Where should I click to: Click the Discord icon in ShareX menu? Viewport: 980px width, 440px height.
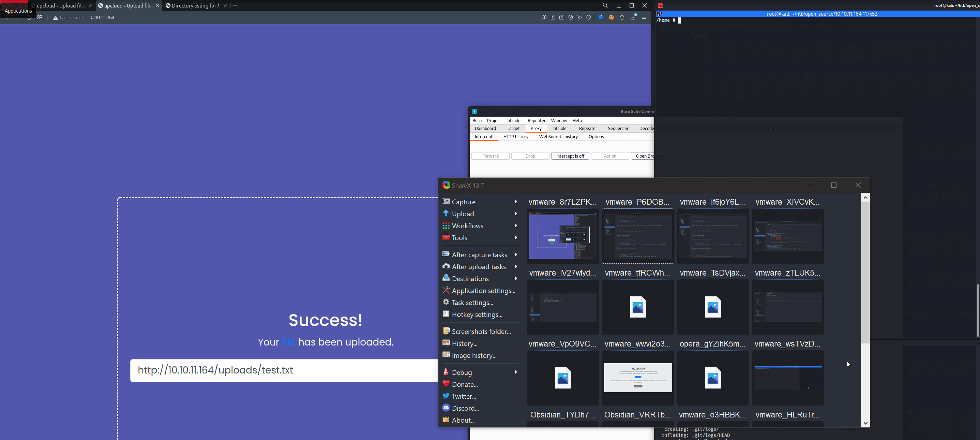coord(446,408)
